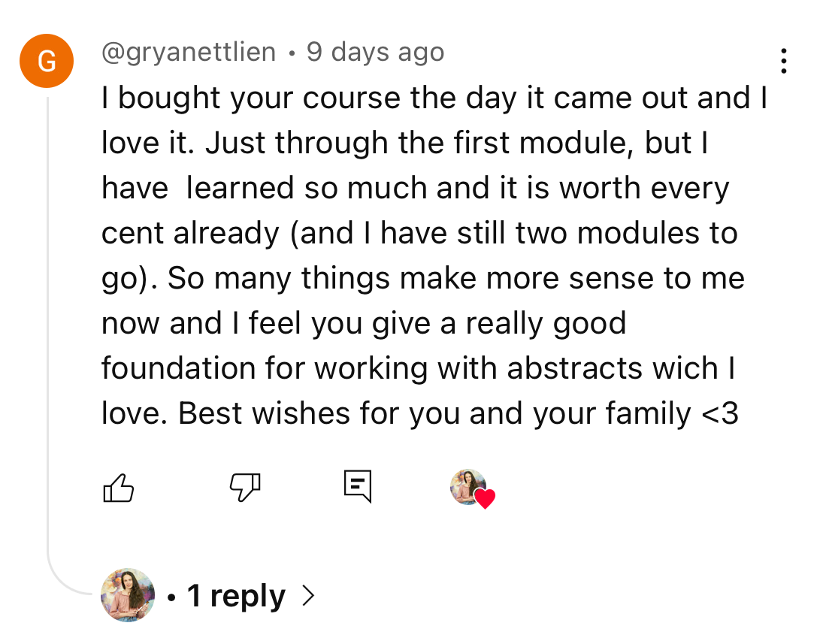Click the reply comment icon
This screenshot has height=644, width=823.
click(357, 486)
